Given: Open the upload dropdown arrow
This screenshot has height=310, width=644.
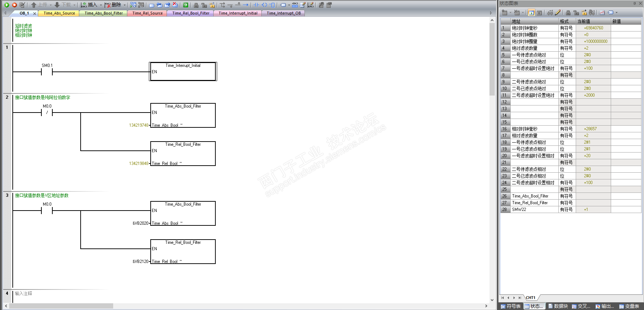Looking at the screenshot, I should coord(51,5).
